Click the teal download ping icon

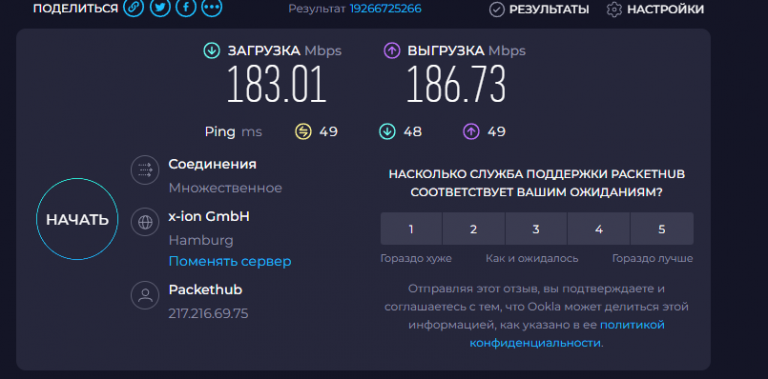point(387,131)
